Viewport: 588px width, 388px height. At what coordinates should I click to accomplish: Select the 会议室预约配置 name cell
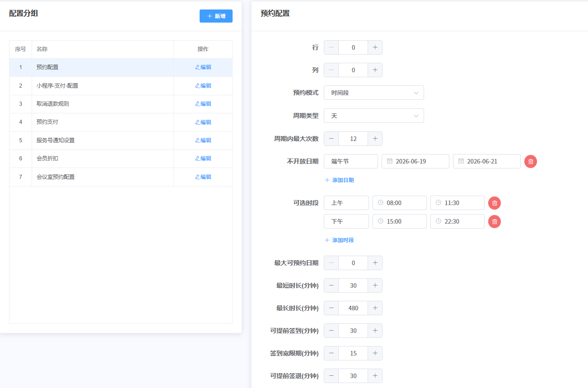click(103, 177)
